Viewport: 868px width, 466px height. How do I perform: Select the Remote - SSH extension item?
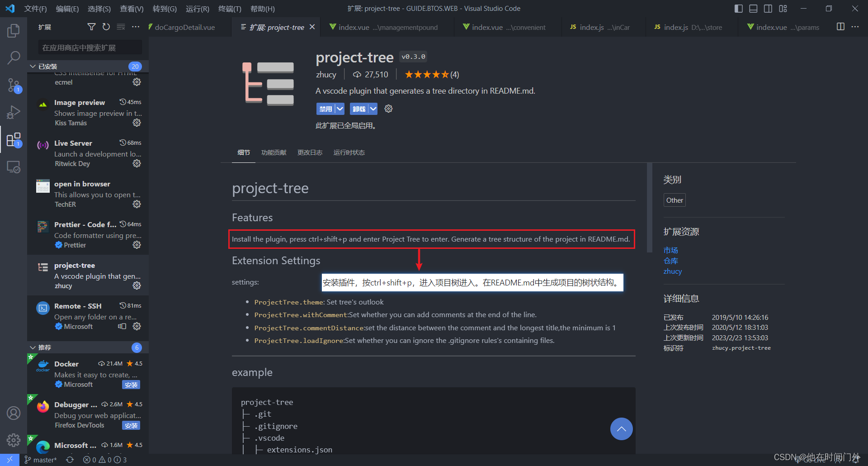pos(88,316)
